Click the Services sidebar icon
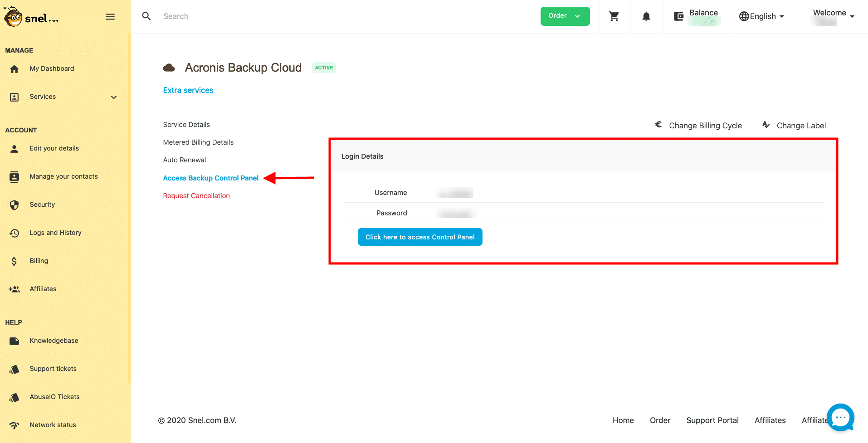 (15, 97)
